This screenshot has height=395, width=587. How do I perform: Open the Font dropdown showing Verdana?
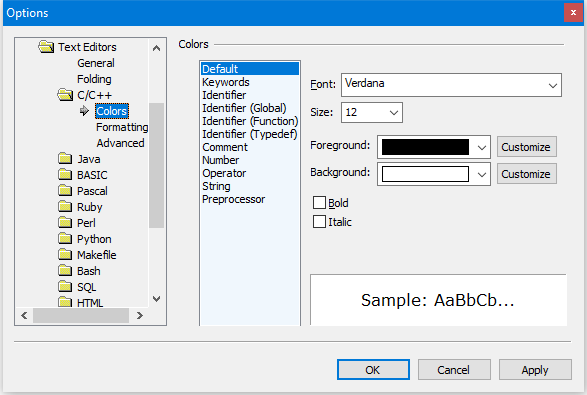(x=451, y=85)
